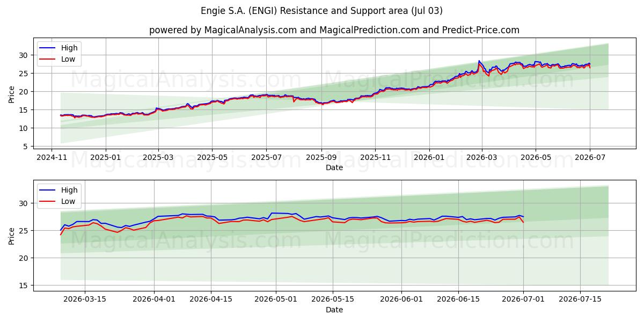Screen dimensions: 644x322
Task: Click the '2026-07-15' x-axis label
Action: 580,300
